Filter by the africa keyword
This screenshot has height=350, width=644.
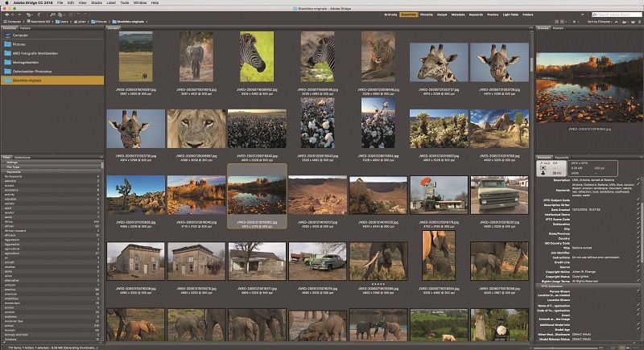click(x=52, y=221)
